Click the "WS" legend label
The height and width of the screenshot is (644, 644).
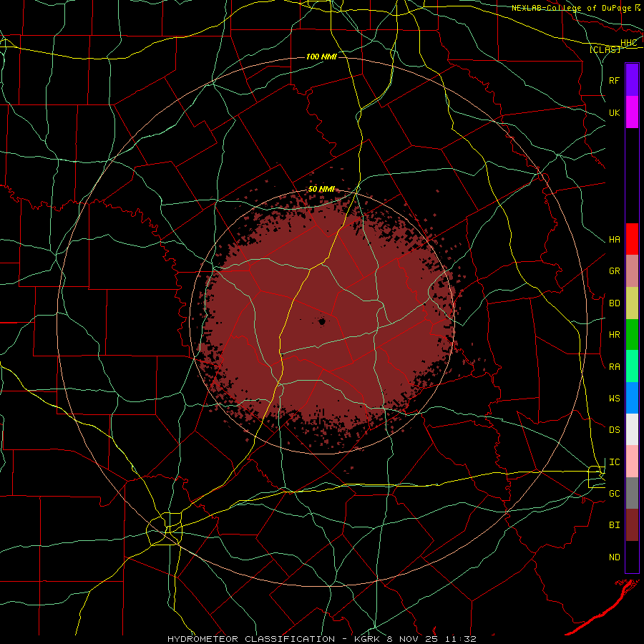pos(615,399)
